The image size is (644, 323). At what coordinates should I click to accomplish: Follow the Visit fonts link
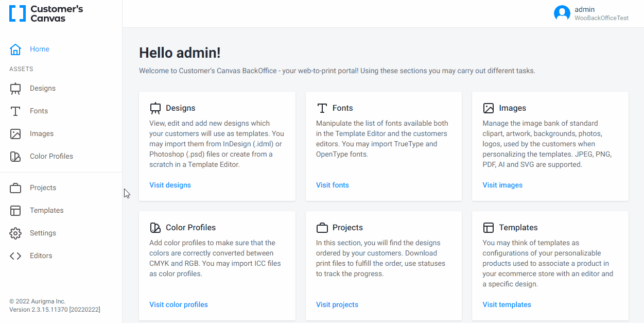pyautogui.click(x=333, y=185)
